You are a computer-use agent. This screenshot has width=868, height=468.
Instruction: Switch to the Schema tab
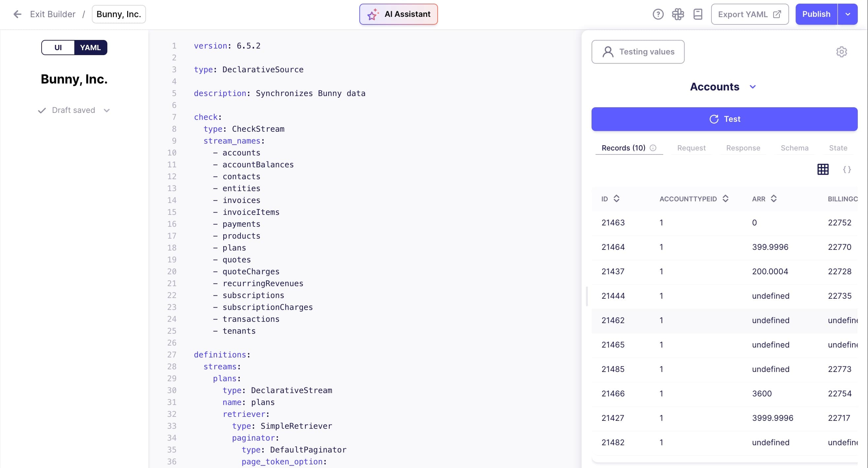(794, 148)
